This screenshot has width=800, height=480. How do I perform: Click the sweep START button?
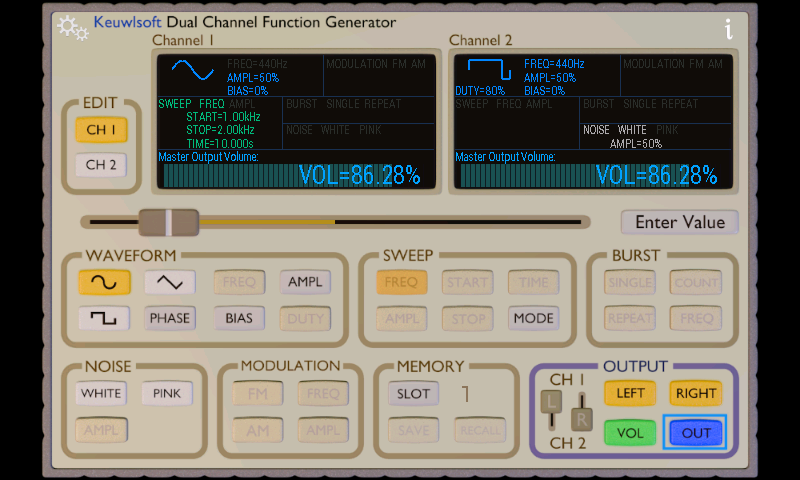click(x=467, y=282)
